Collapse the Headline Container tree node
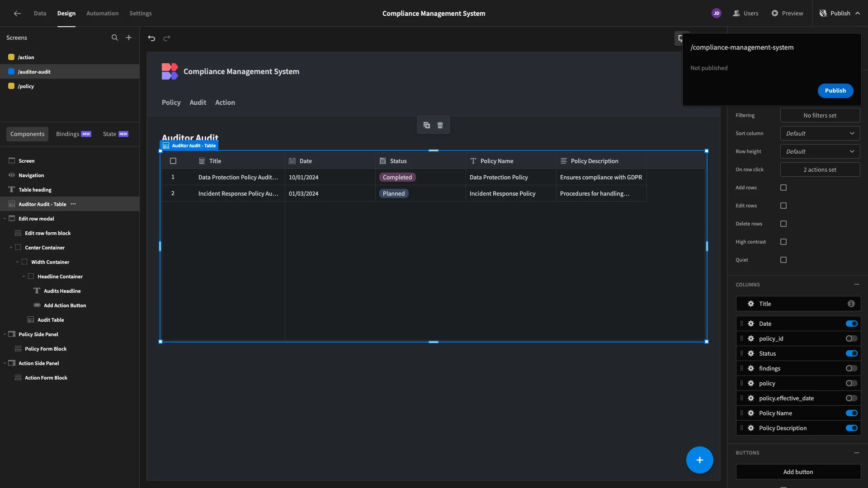 point(24,277)
